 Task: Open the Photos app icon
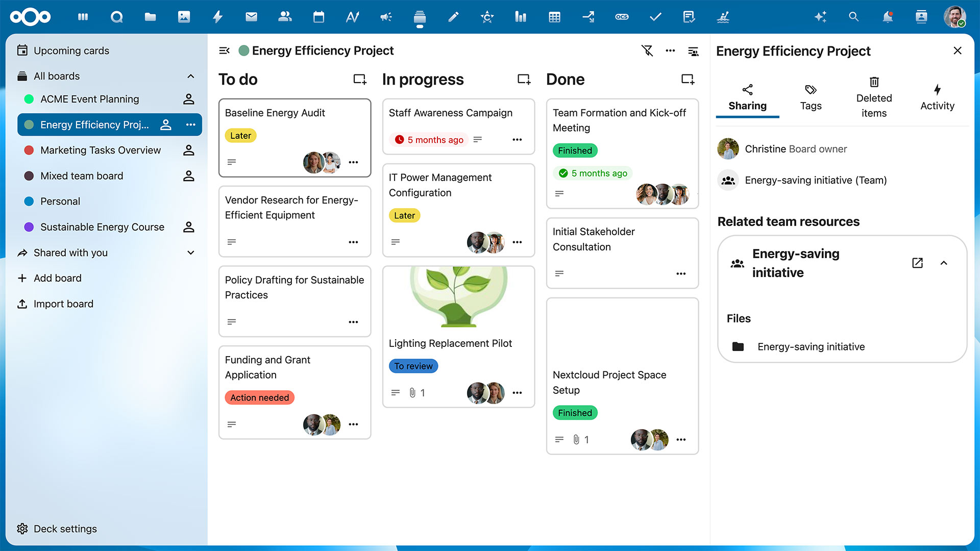(x=184, y=17)
